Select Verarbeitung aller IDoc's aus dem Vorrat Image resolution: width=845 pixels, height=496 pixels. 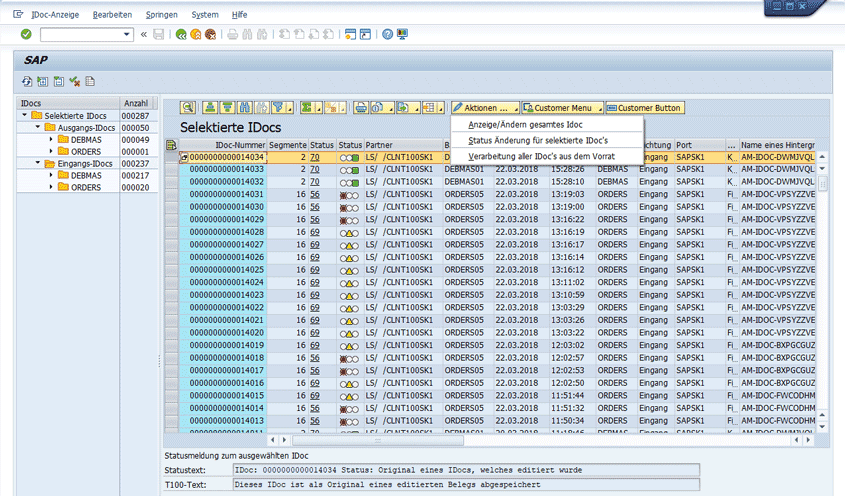tap(541, 156)
